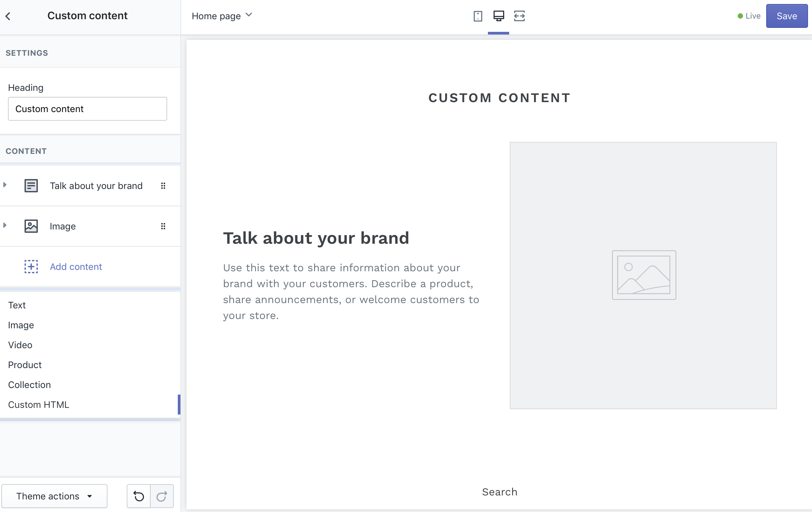The height and width of the screenshot is (512, 812).
Task: Grab drag handle for Image block
Action: tap(163, 226)
